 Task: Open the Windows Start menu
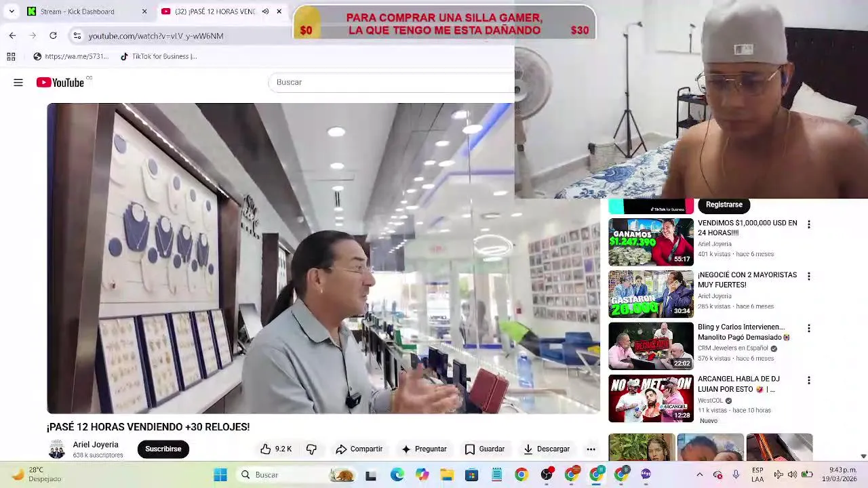coord(220,475)
